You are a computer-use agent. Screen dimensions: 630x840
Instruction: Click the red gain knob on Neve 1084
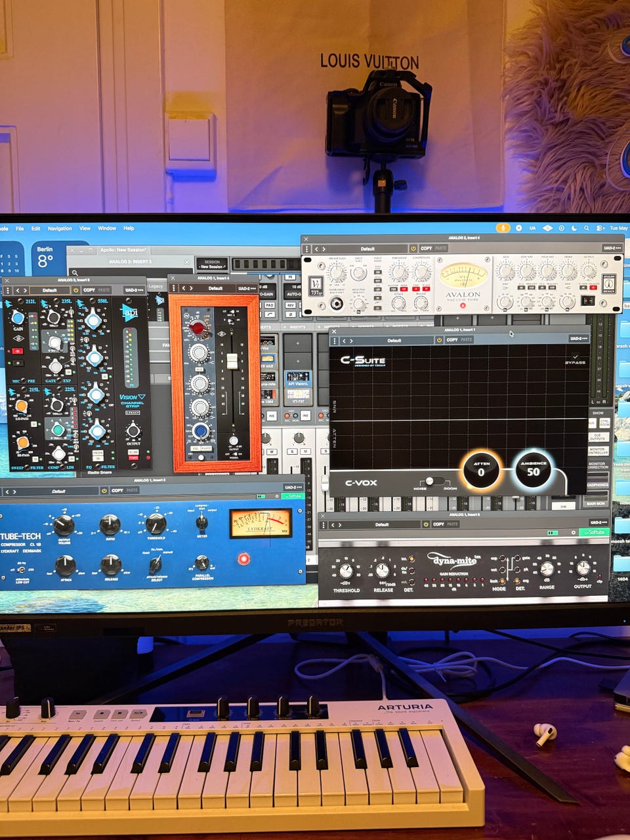198,328
